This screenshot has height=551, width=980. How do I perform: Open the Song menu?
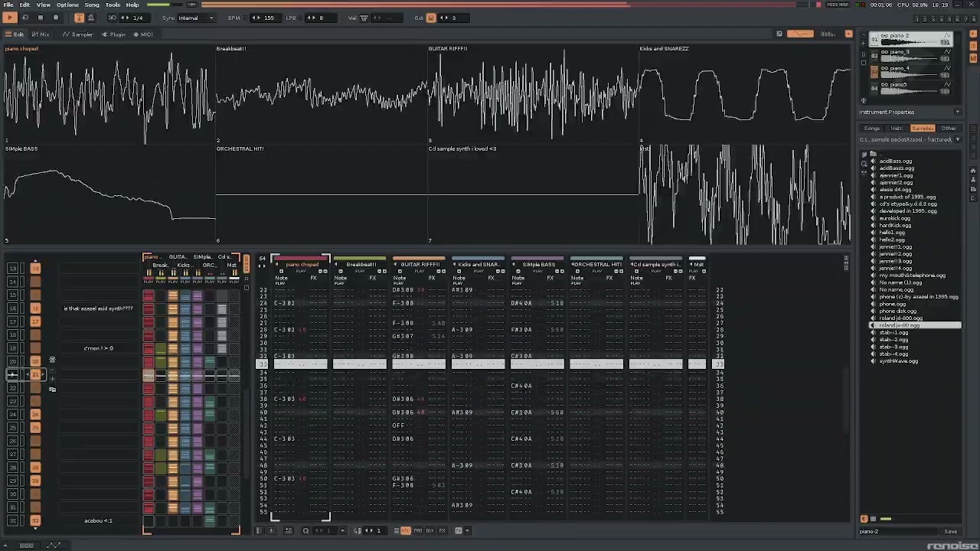(92, 5)
